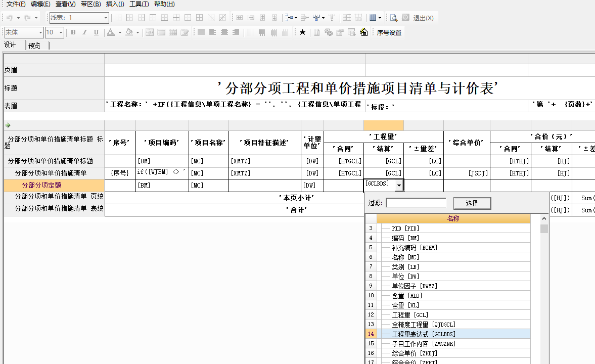Screen dimensions: 595x364
Task: Open [GCLBDS] cell field dropdown arrow
Action: pyautogui.click(x=399, y=186)
